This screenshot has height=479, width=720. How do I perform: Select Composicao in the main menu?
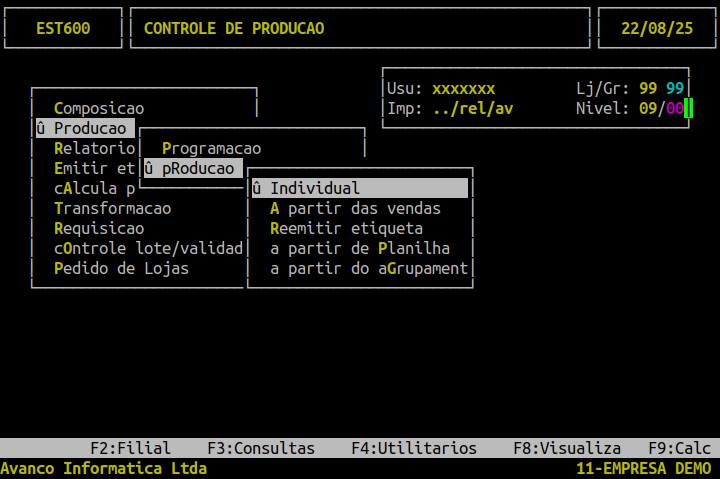point(99,108)
